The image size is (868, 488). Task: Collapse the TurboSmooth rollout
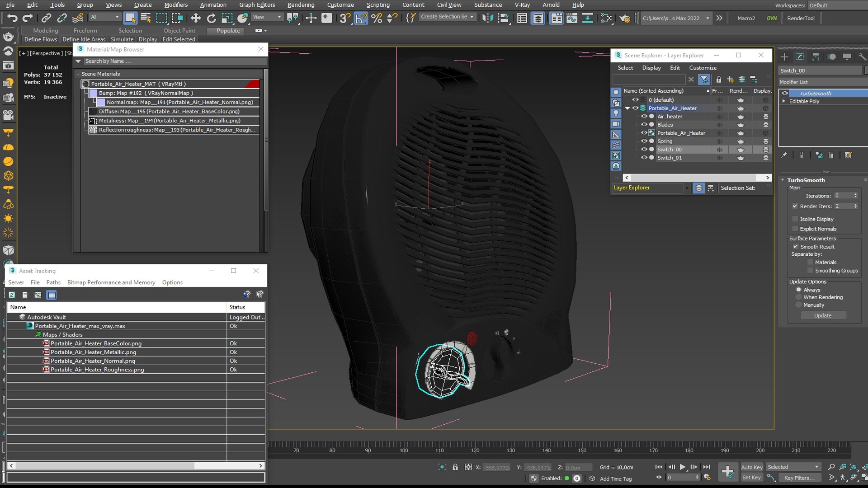[783, 180]
